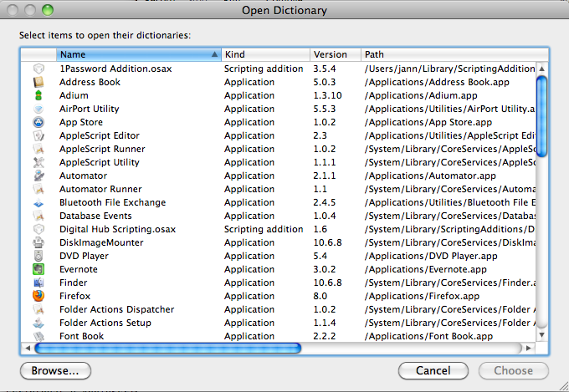Cancel the Open Dictionary dialog
569x392 pixels.
(x=433, y=370)
